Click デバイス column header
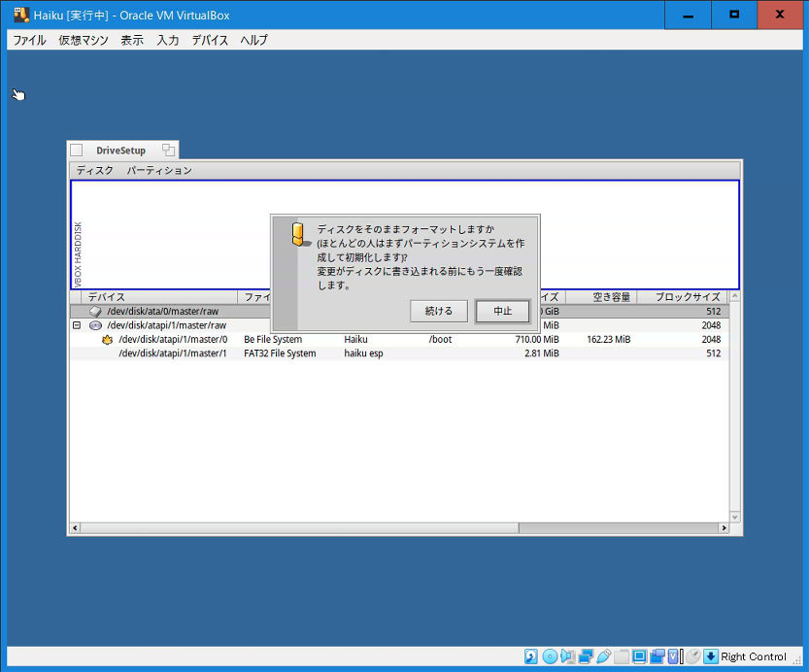This screenshot has width=809, height=672. (x=159, y=297)
